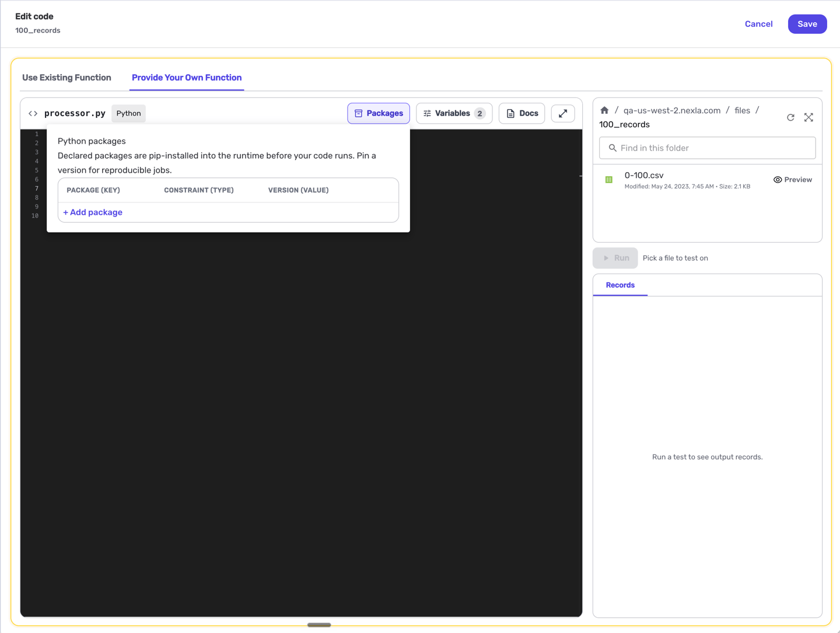This screenshot has height=633, width=840.
Task: Preview the 0-100.csv file
Action: (792, 180)
